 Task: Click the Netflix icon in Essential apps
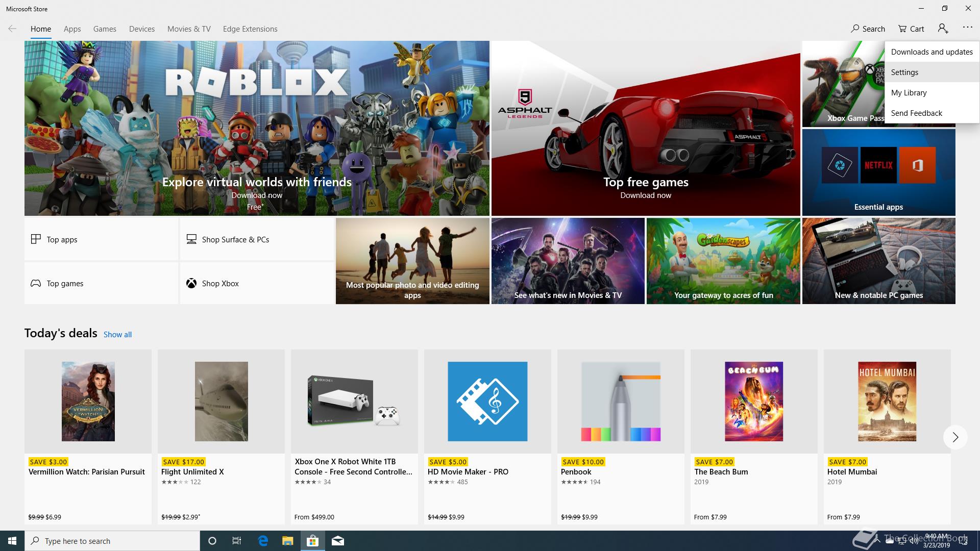click(x=878, y=165)
